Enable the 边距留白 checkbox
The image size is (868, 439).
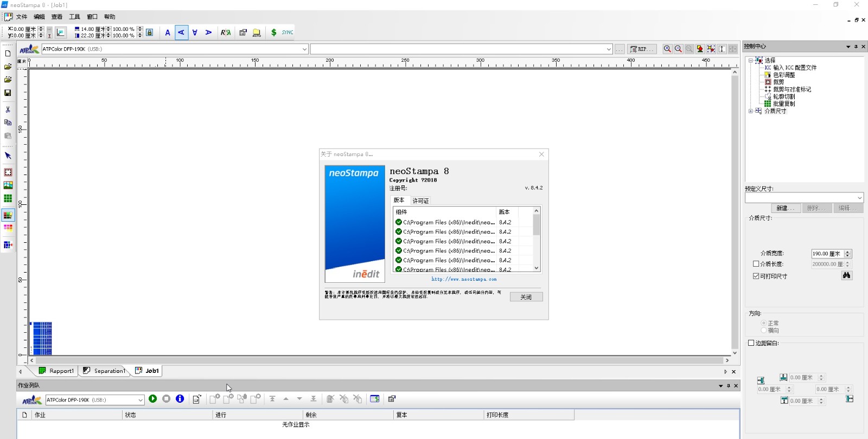click(x=751, y=343)
